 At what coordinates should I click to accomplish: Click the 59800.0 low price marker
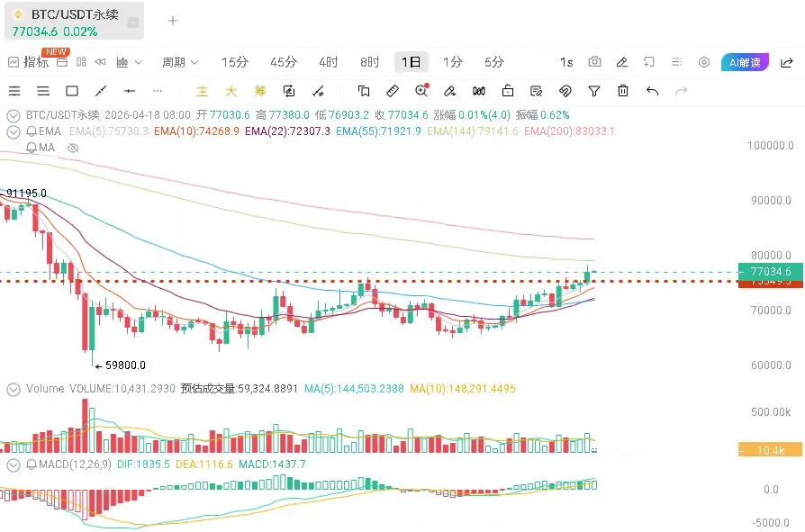(x=121, y=365)
